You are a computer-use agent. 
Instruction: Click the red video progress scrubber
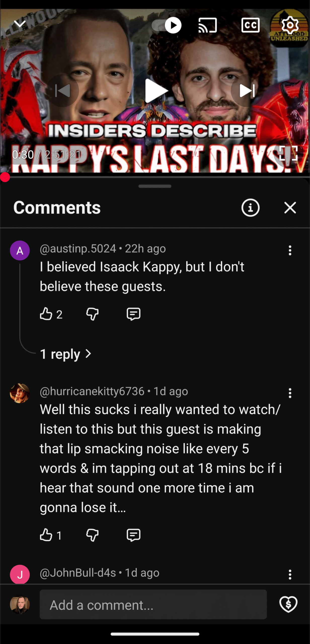pos(5,177)
